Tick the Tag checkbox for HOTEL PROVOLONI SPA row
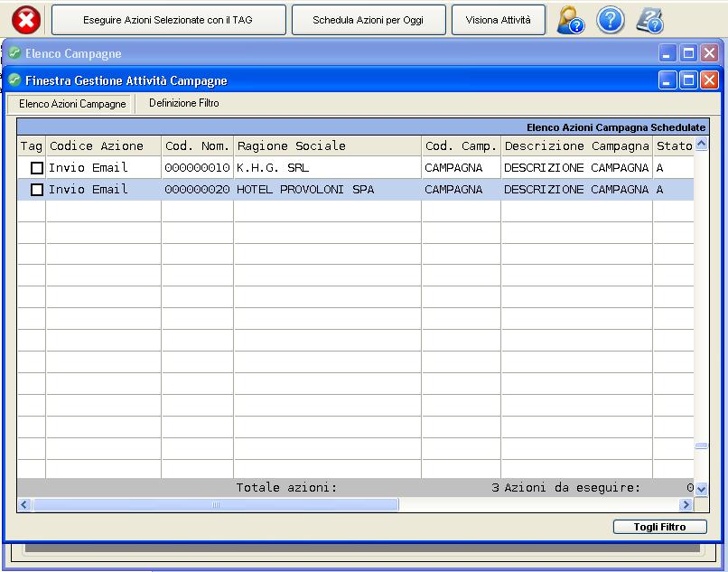The height and width of the screenshot is (572, 728). click(x=37, y=190)
